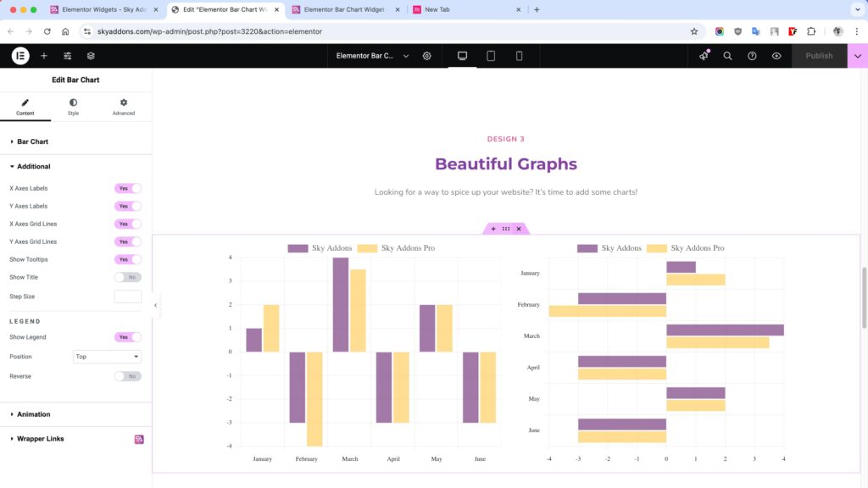Toggle Sky Addons legend in left chart
This screenshot has height=488, width=868.
(x=320, y=248)
